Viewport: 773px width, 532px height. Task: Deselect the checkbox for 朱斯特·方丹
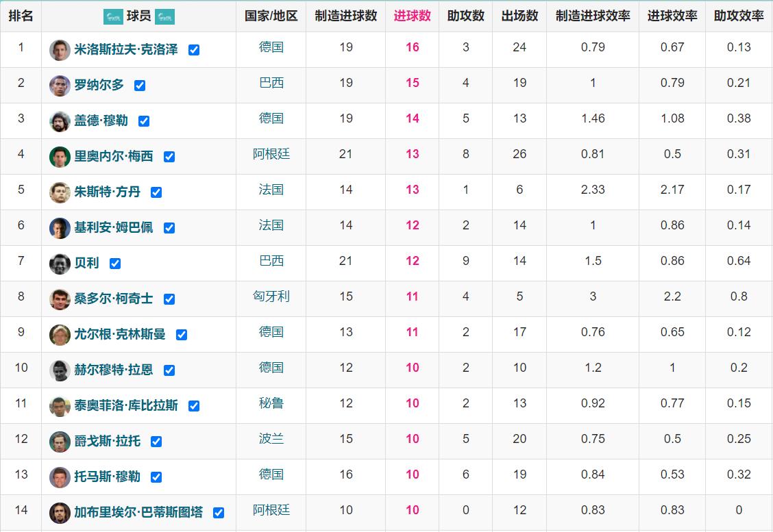click(156, 192)
